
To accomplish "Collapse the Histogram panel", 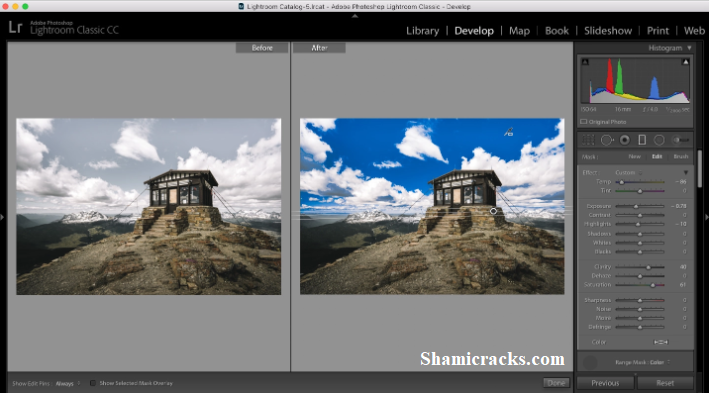I will (x=689, y=48).
